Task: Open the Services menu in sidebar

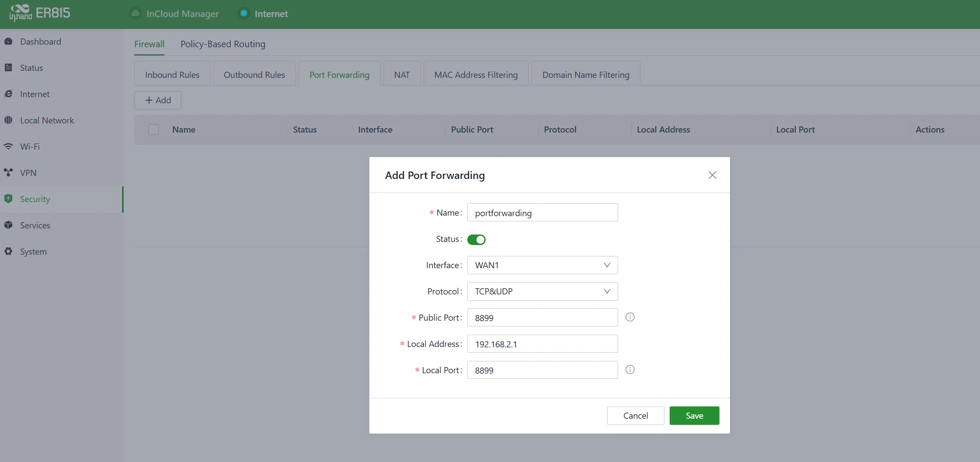Action: pos(61,225)
